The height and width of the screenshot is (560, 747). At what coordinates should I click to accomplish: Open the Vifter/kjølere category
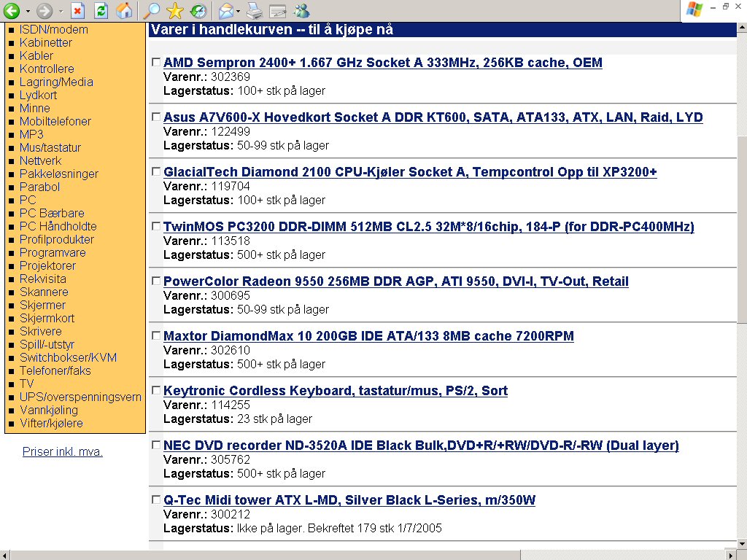click(x=52, y=424)
